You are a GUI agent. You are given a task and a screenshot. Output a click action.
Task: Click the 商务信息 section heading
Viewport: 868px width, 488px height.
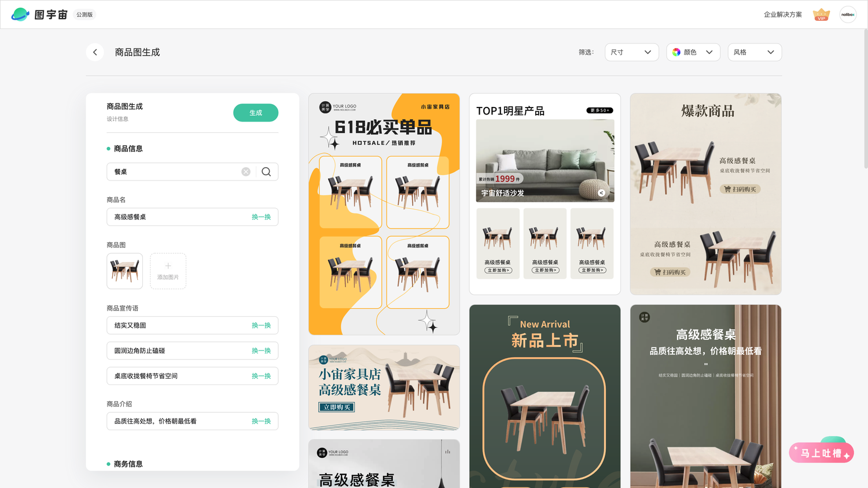click(x=128, y=464)
